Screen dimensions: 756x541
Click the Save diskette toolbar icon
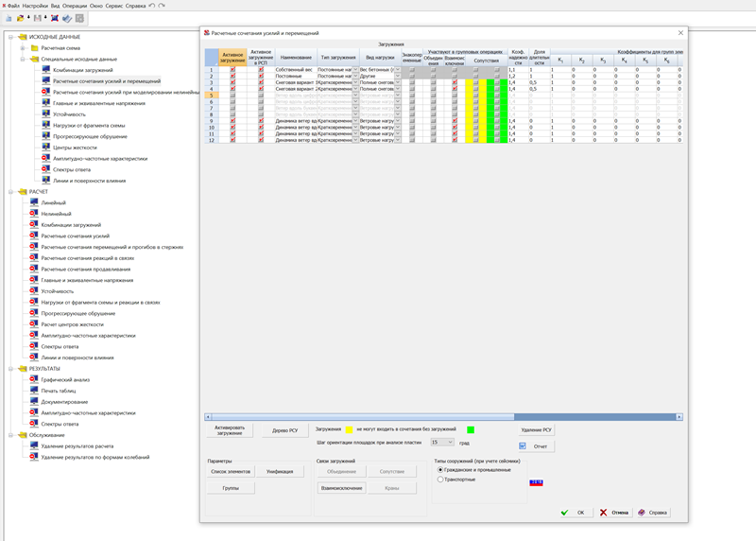[38, 18]
